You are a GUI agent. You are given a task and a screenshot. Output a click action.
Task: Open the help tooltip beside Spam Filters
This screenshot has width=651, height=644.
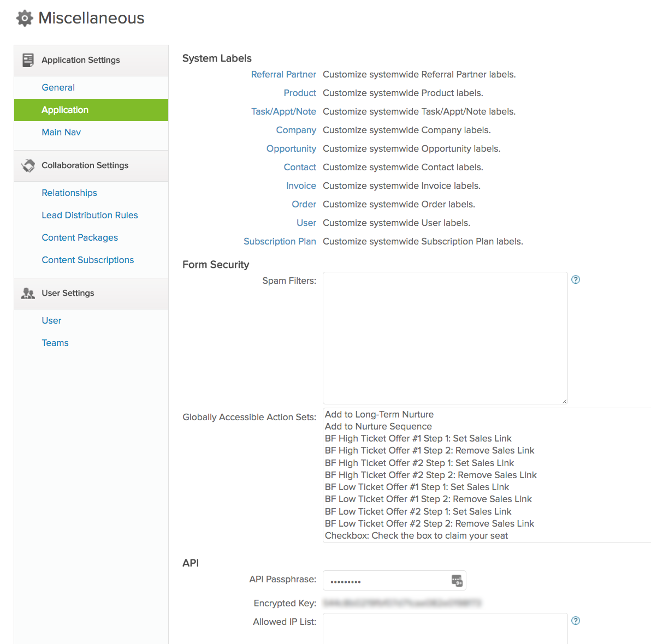coord(575,279)
